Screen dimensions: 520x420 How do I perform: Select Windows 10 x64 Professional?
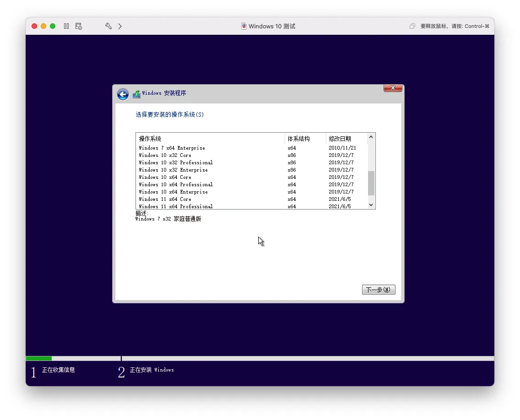(x=252, y=184)
